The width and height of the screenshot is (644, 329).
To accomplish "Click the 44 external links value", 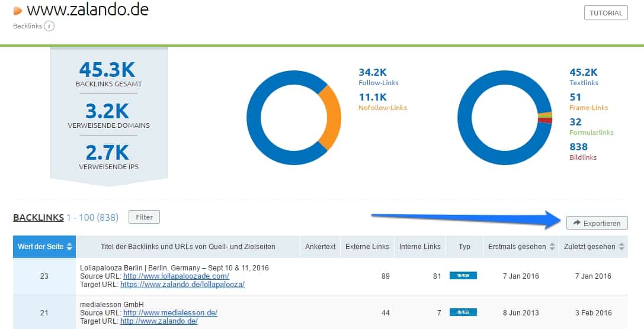I will pyautogui.click(x=385, y=312).
